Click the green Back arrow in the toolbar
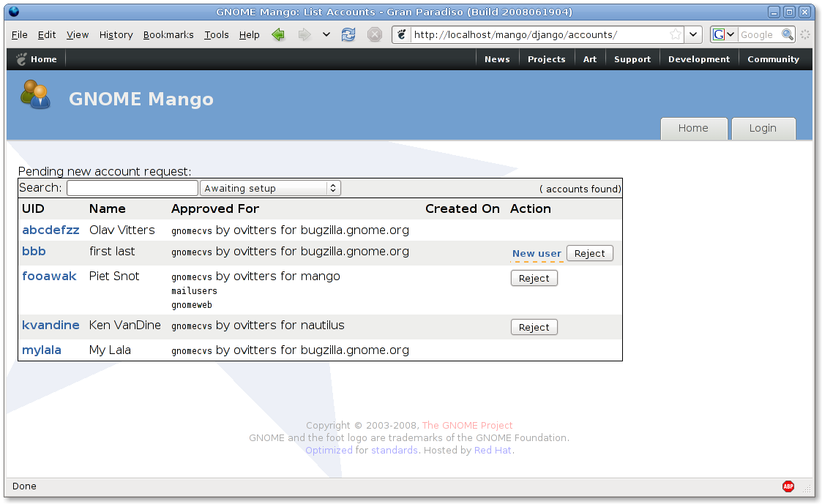Image resolution: width=822 pixels, height=504 pixels. pos(278,35)
